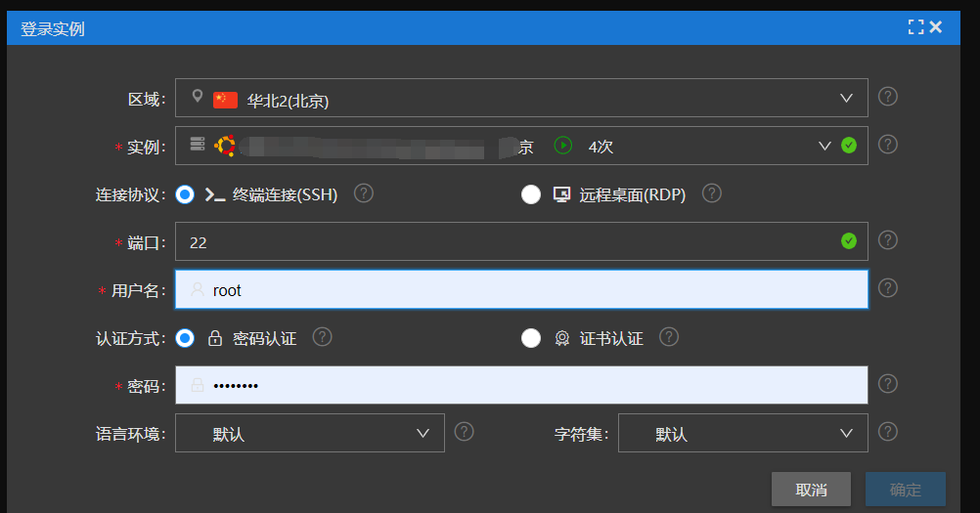Click the help icon next to 证书认证
This screenshot has width=980, height=513.
pyautogui.click(x=669, y=337)
